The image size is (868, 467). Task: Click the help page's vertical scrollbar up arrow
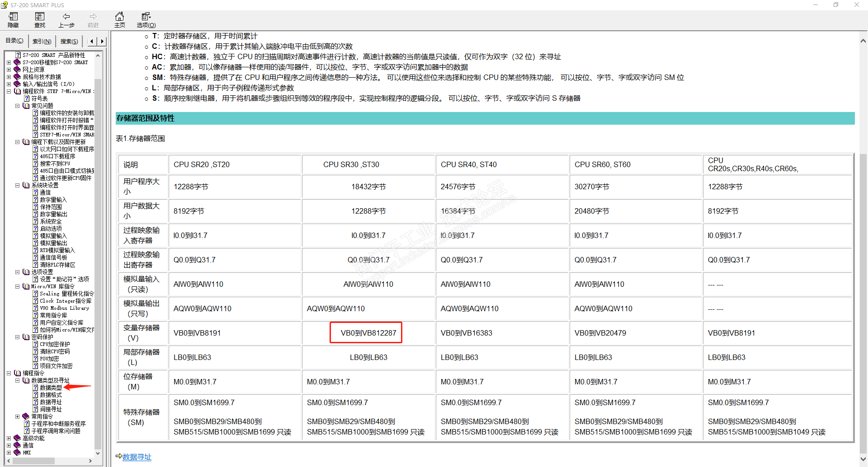click(x=863, y=41)
